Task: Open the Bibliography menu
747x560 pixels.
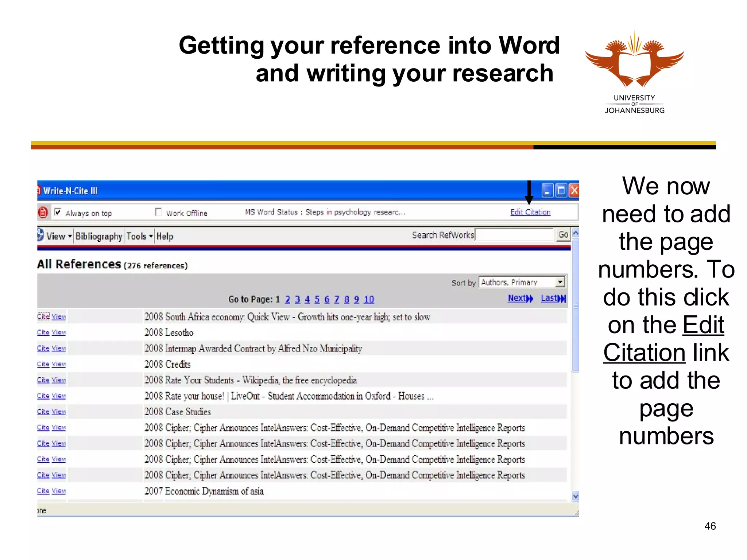Action: point(99,236)
